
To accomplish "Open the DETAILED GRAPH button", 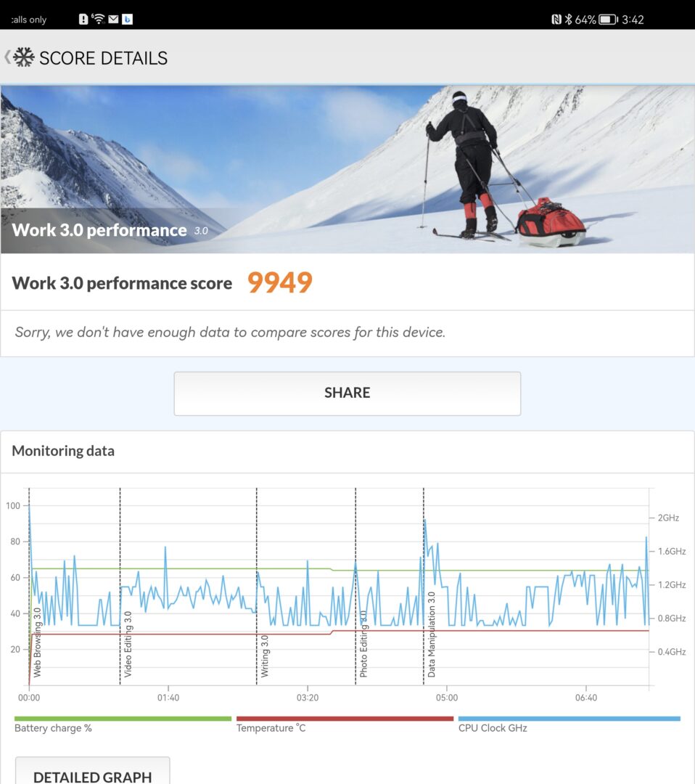I will click(x=92, y=771).
